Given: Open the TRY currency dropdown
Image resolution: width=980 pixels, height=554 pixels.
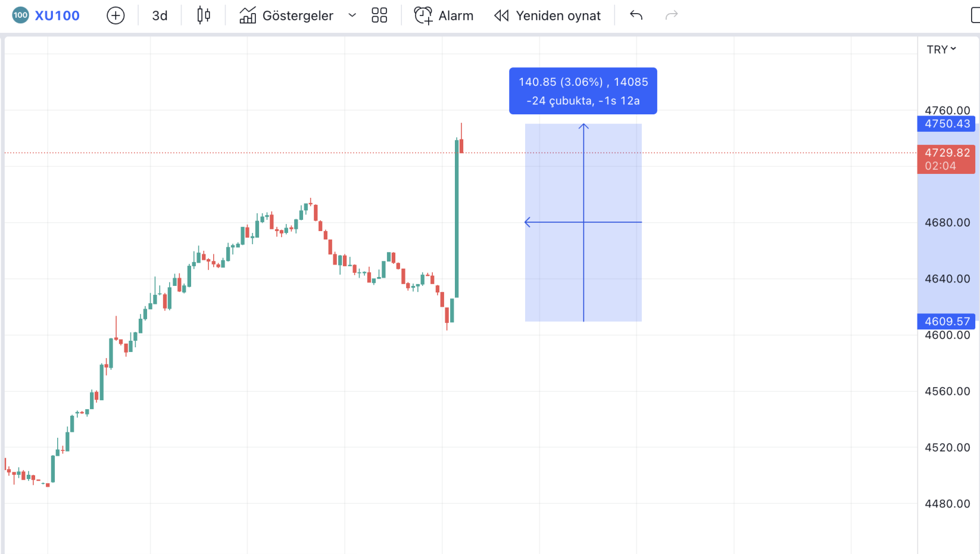Looking at the screenshot, I should pos(941,49).
